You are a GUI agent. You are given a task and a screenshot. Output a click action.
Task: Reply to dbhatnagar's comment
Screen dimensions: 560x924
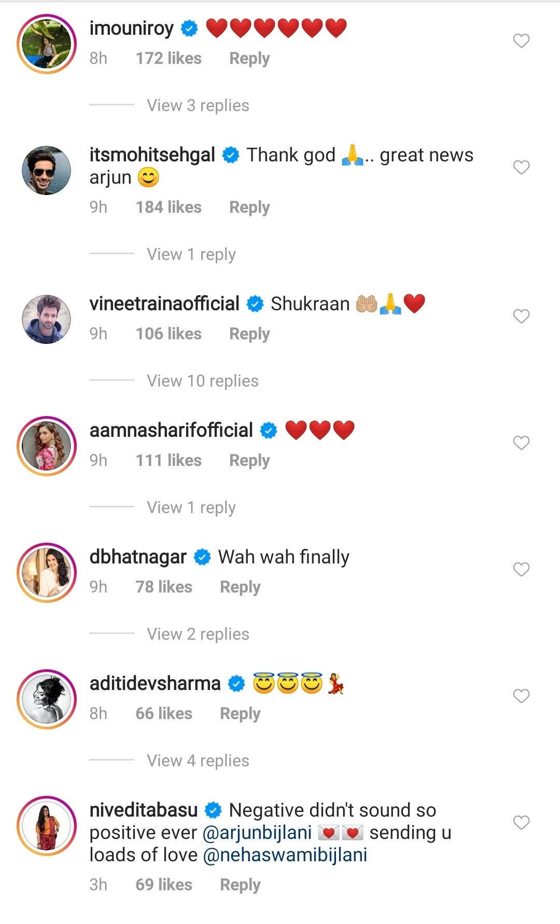[240, 587]
